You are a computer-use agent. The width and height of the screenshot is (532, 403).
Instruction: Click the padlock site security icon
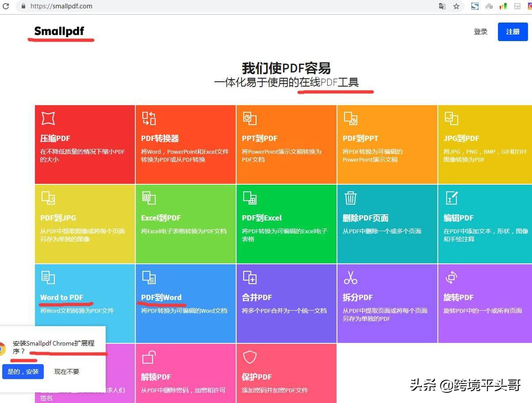coord(23,6)
